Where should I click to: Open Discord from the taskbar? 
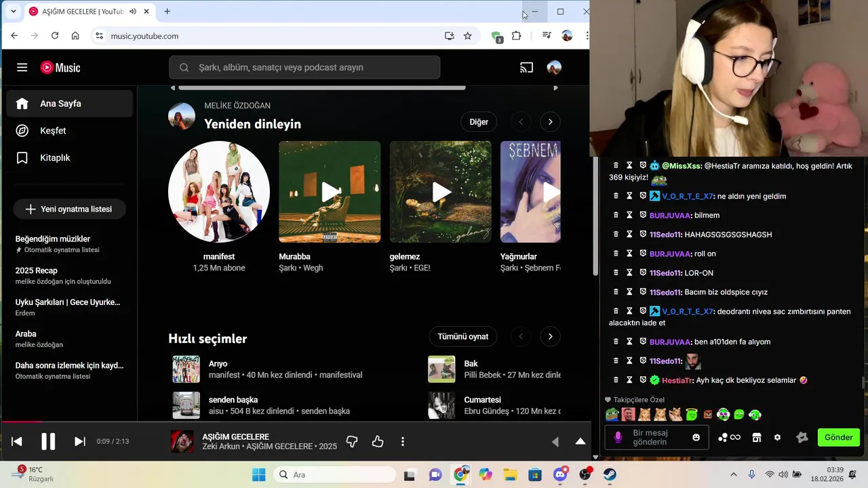click(x=560, y=475)
